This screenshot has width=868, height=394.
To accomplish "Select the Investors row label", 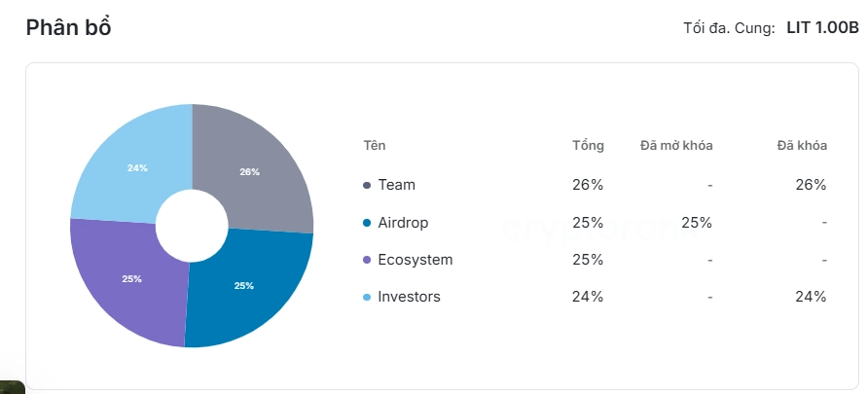I will (x=409, y=297).
